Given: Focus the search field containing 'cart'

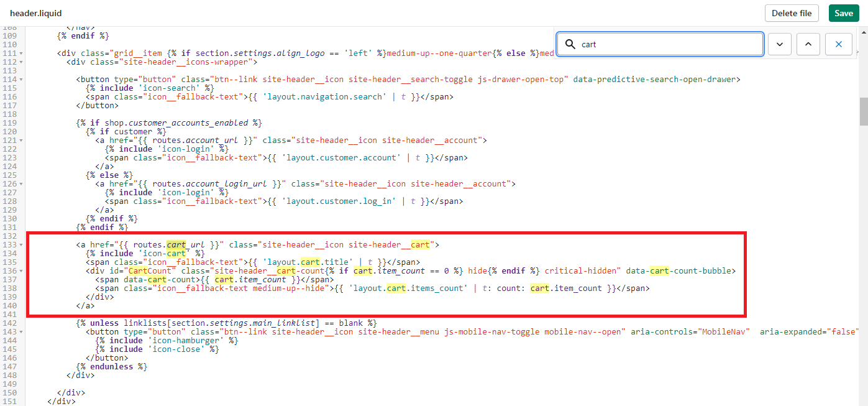Looking at the screenshot, I should (668, 45).
